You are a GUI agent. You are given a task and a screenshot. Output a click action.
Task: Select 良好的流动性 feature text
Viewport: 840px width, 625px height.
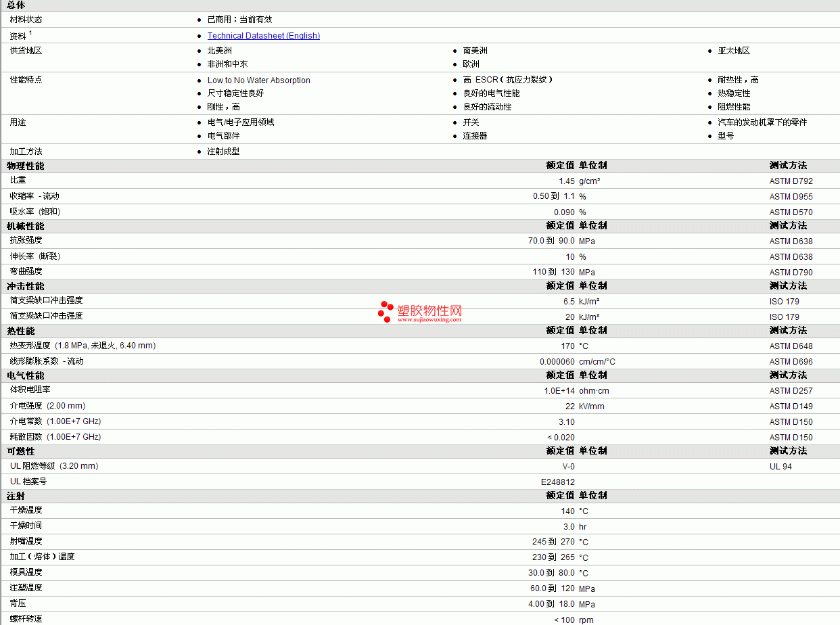click(x=488, y=107)
